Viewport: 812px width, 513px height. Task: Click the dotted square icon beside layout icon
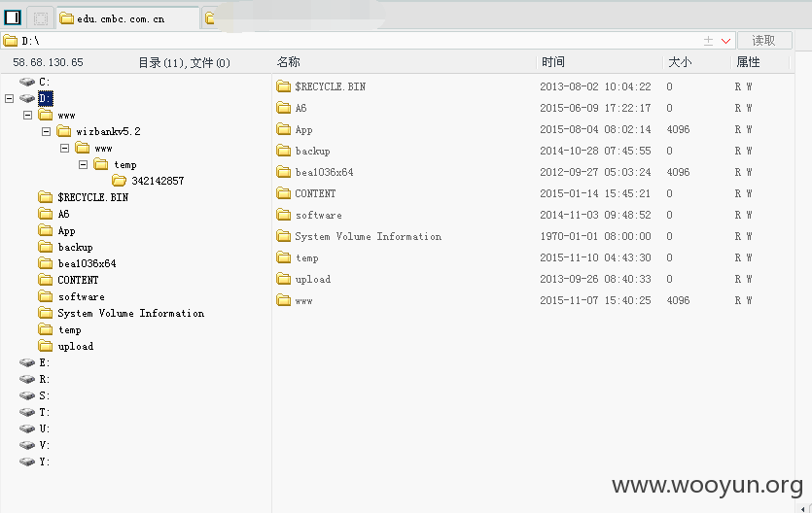41,18
